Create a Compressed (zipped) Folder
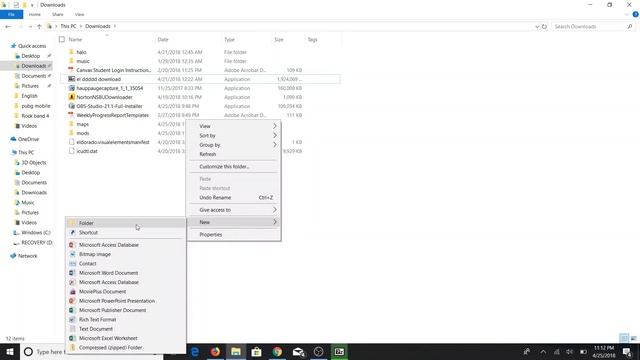This screenshot has height=360, width=640. (x=125, y=347)
